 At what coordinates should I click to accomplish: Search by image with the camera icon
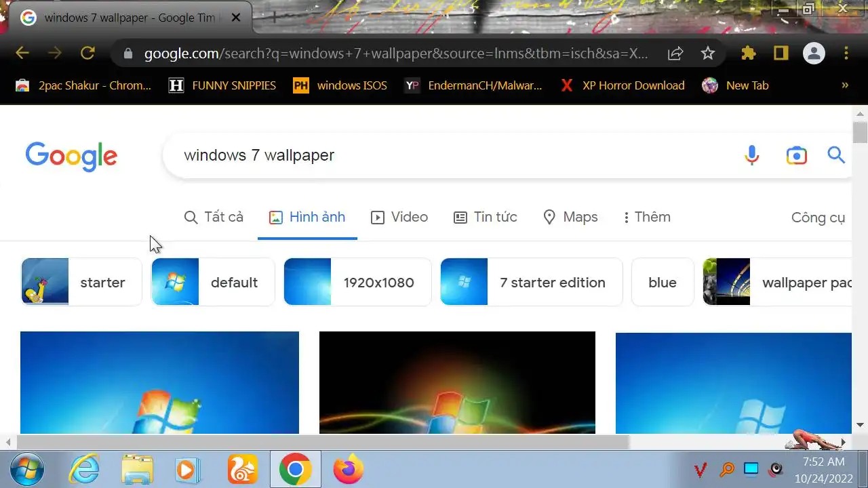point(796,155)
